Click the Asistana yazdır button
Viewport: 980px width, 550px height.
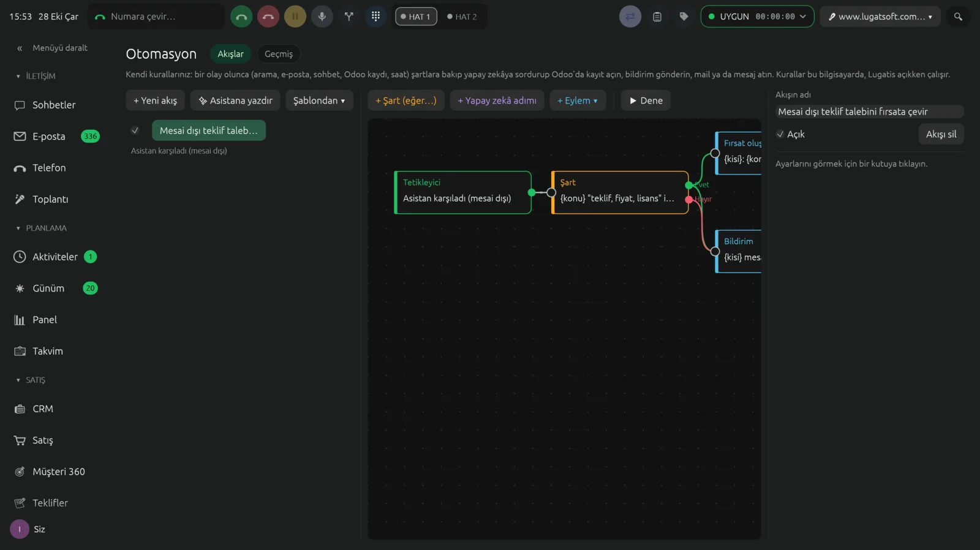tap(235, 100)
